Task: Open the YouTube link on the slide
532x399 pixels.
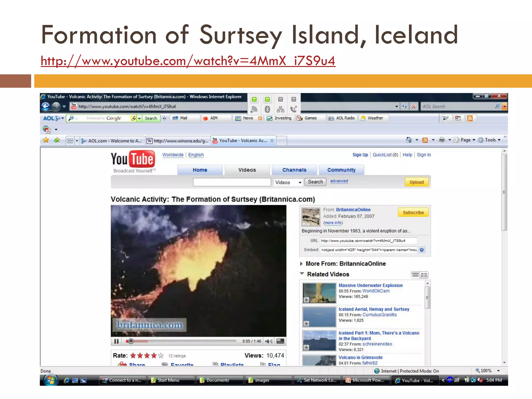Action: [x=188, y=61]
